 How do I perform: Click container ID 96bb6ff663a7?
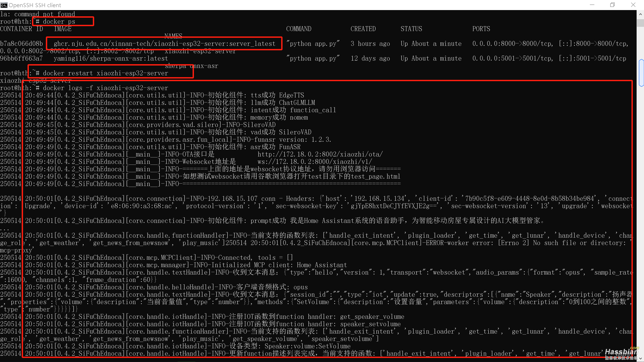coord(21,58)
